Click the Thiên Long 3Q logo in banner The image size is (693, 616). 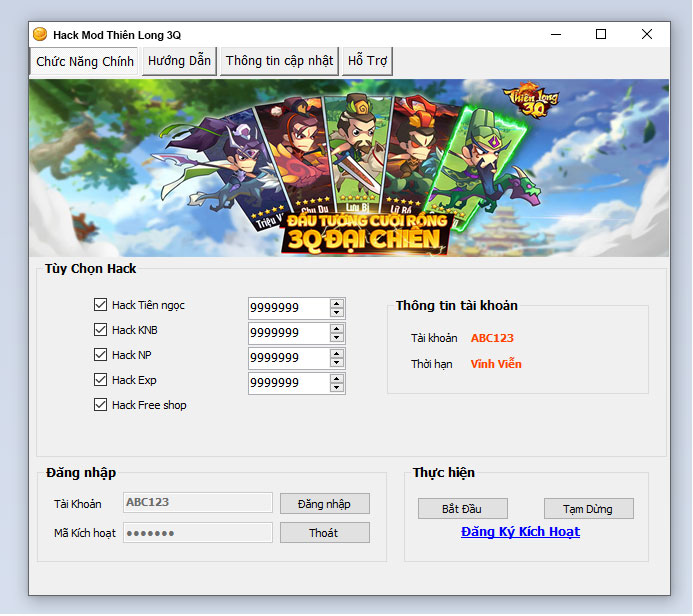pyautogui.click(x=531, y=101)
